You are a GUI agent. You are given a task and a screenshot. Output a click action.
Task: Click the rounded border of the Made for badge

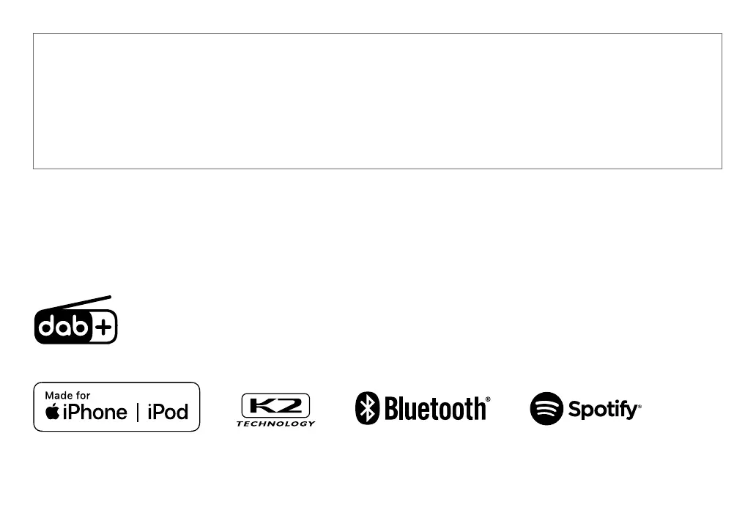[x=116, y=383]
